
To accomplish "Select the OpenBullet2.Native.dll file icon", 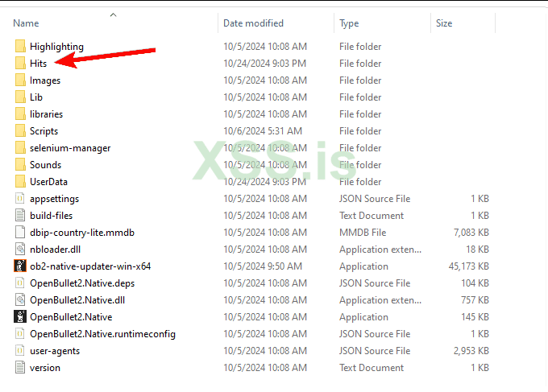I will 20,299.
